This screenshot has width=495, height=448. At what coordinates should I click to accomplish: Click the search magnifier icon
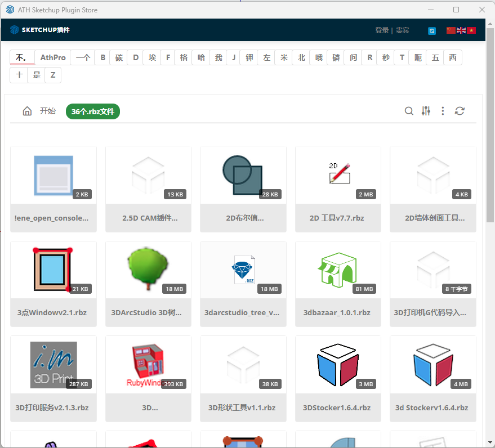[409, 111]
